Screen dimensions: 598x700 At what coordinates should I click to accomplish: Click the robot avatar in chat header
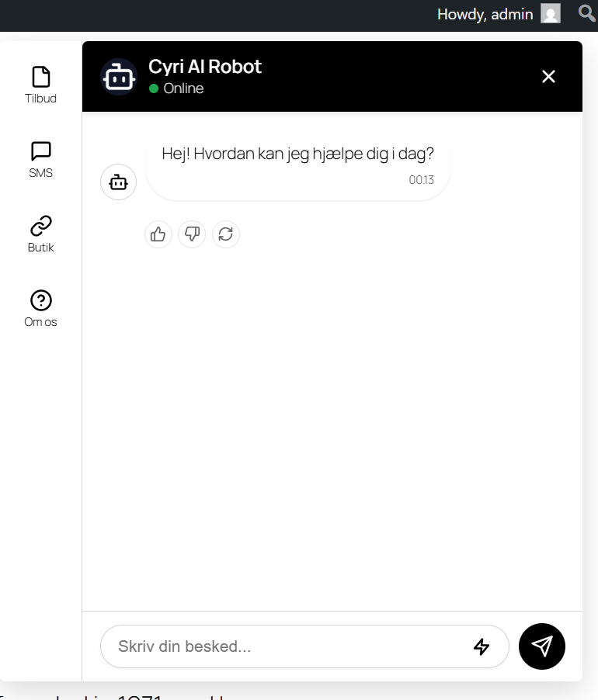119,77
